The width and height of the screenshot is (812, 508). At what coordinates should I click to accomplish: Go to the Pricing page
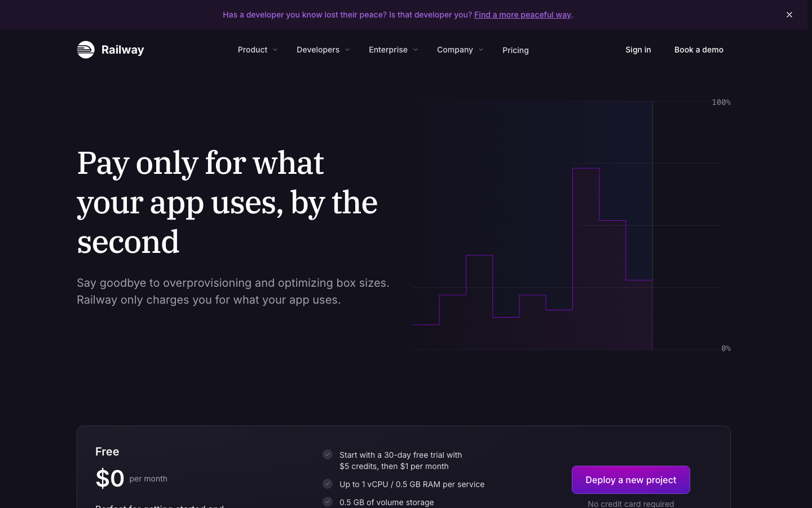(x=515, y=50)
